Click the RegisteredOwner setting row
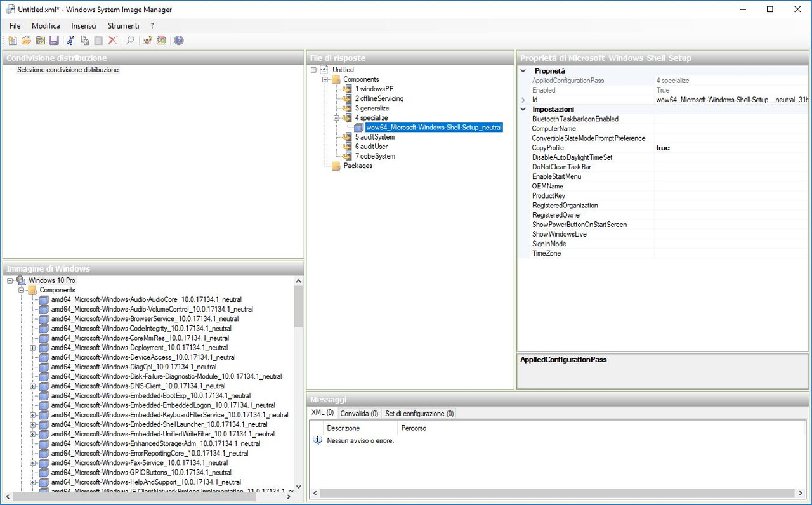Image resolution: width=812 pixels, height=505 pixels. click(664, 215)
